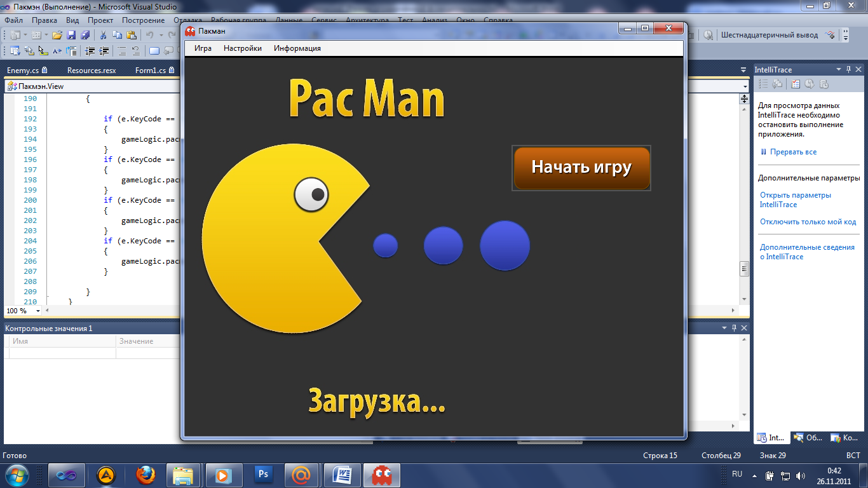Viewport: 868px width, 488px height.
Task: Click Дополнительные сведения о IntelliTrace link
Action: [807, 252]
